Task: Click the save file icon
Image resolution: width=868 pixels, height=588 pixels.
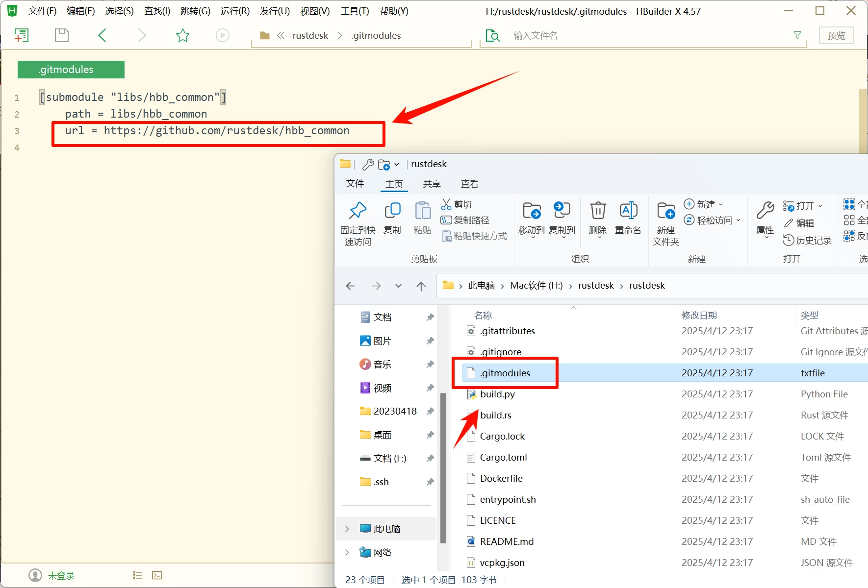Action: [61, 35]
